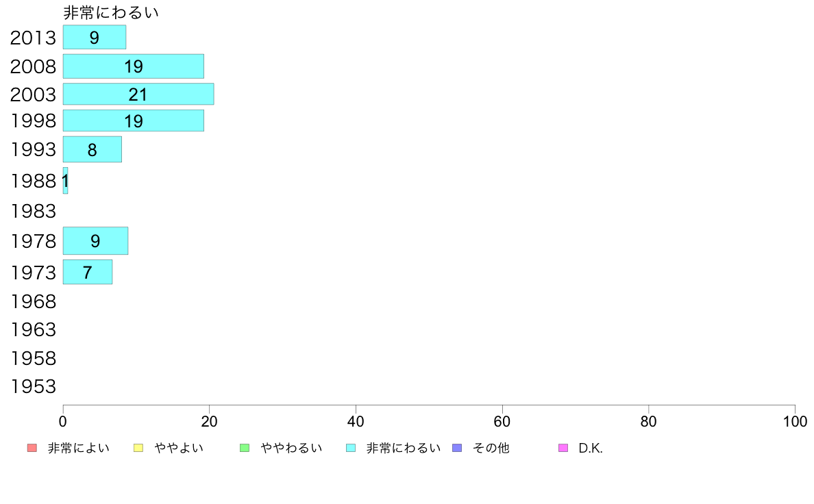The width and height of the screenshot is (814, 504).
Task: Click the red 非常によい legend swatch
Action: [32, 448]
